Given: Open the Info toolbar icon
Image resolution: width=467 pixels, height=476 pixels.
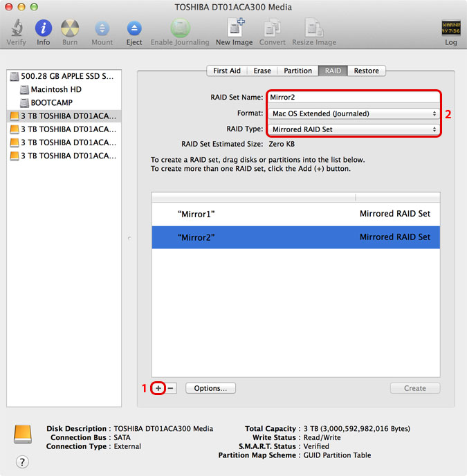Looking at the screenshot, I should (x=43, y=28).
